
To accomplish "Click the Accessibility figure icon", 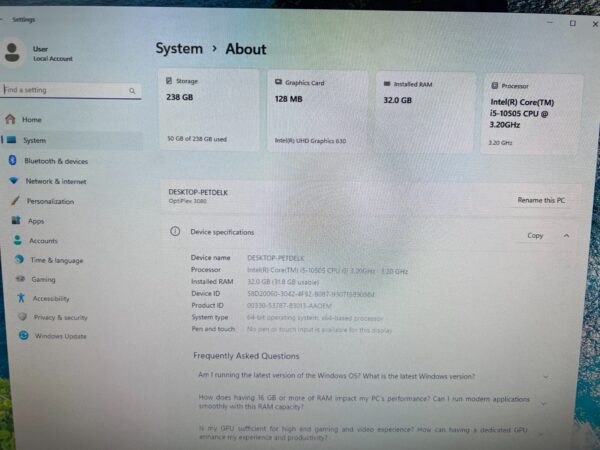I will coord(21,297).
